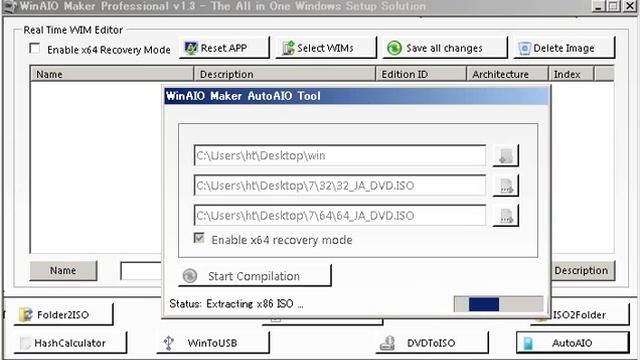Click the Architecture column header
The height and width of the screenshot is (360, 640).
pos(507,74)
